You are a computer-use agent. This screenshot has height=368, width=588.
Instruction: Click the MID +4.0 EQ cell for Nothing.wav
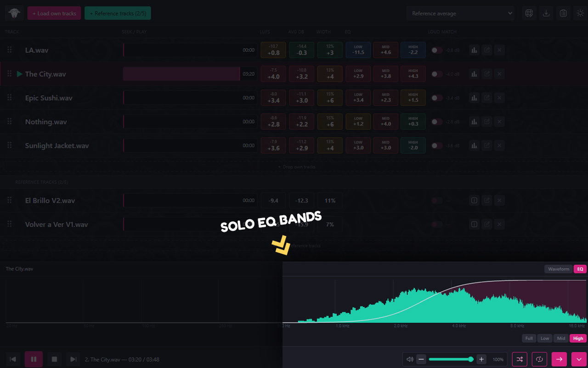tap(386, 122)
